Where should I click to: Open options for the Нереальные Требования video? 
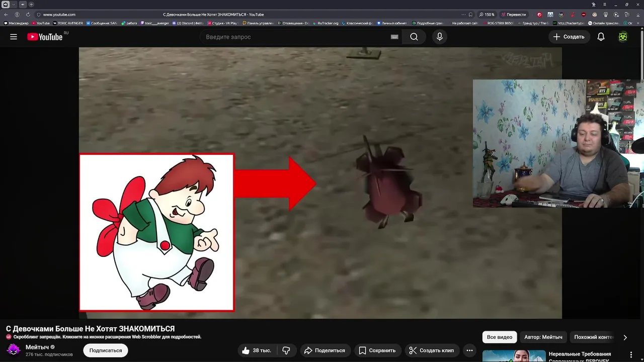tap(631, 355)
